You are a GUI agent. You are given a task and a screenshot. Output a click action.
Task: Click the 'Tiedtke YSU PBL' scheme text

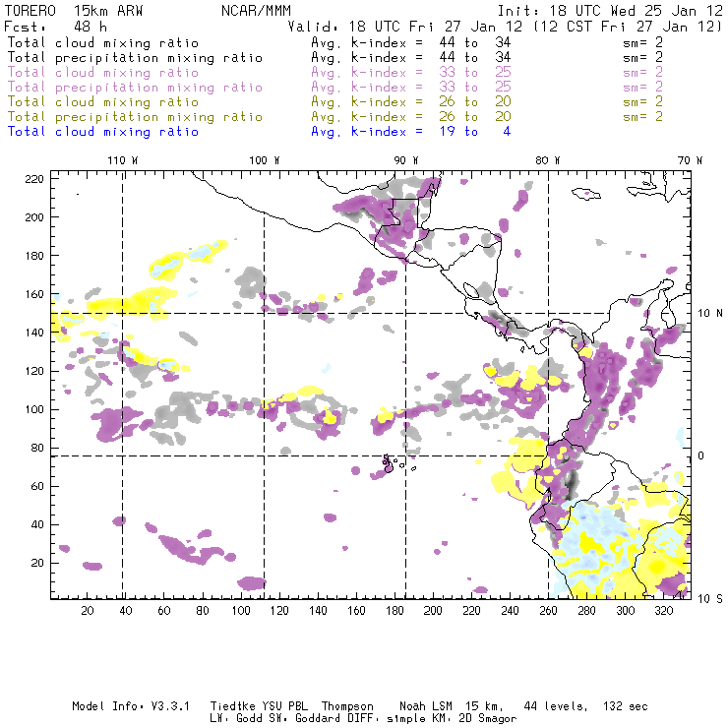[259, 706]
